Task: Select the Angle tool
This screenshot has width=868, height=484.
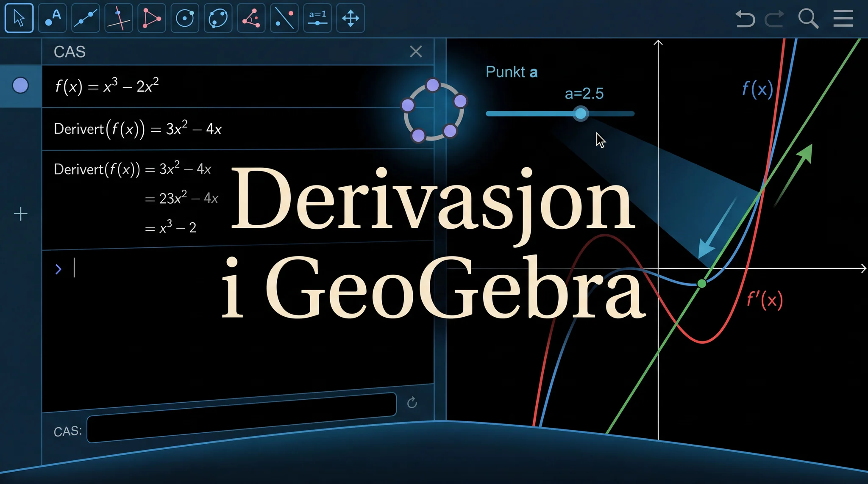Action: [x=251, y=18]
